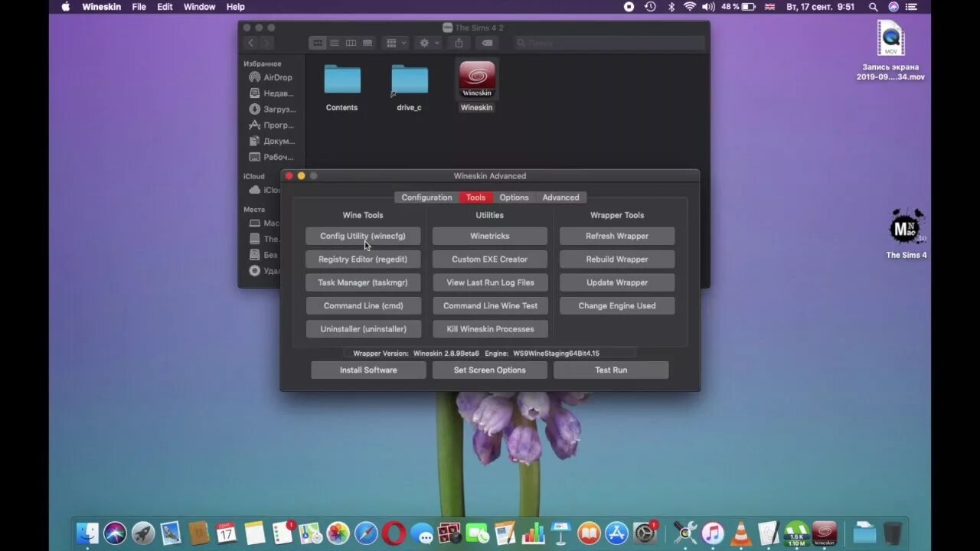Click View Last Run Log Files

(490, 282)
